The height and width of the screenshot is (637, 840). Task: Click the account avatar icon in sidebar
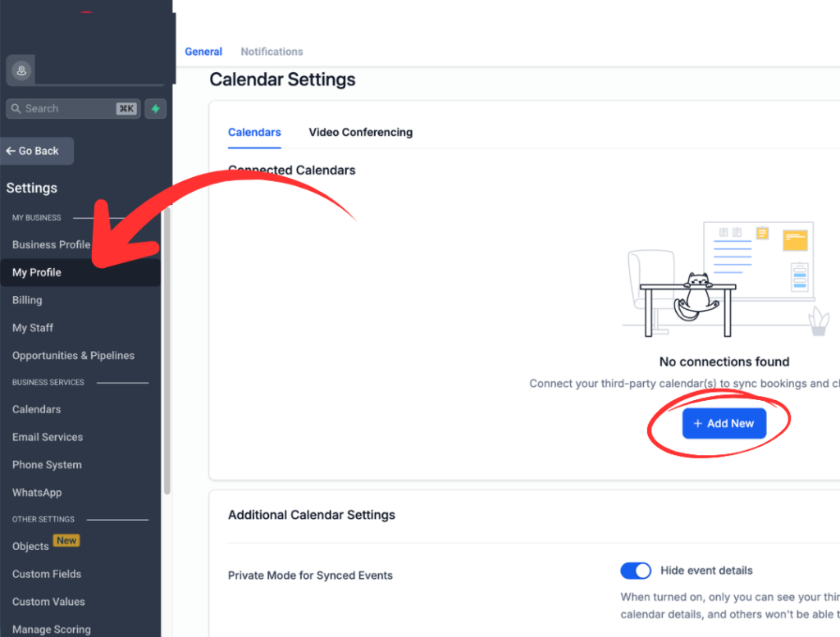point(21,71)
